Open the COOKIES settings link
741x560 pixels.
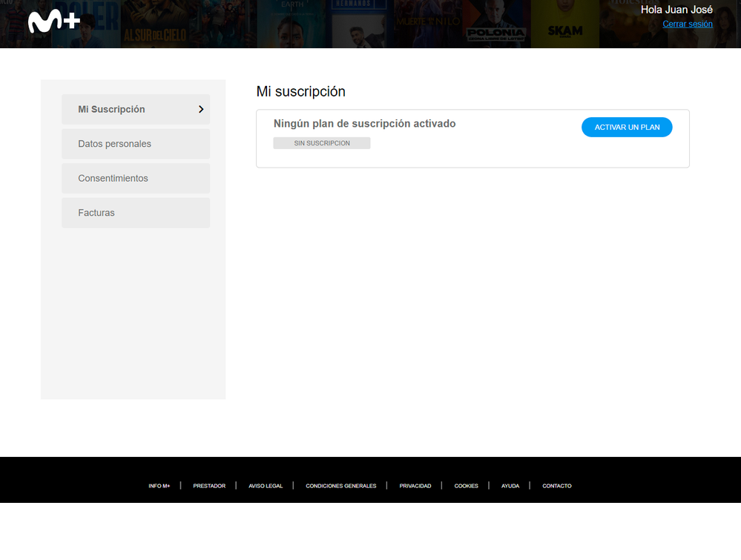coord(467,486)
